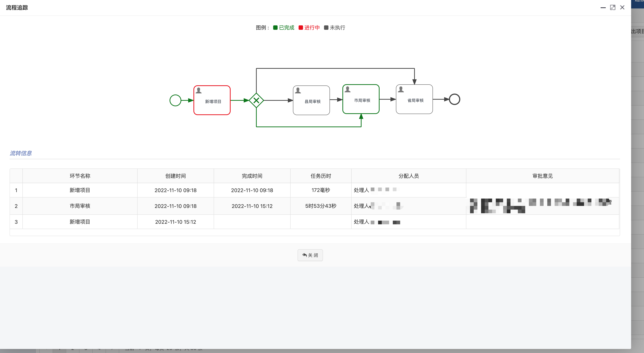
Task: Click user icon on 县局审核 node
Action: pyautogui.click(x=298, y=90)
